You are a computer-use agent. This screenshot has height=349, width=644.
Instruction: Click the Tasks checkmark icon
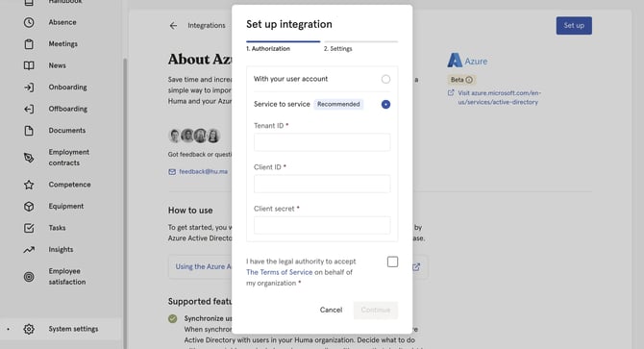29,228
